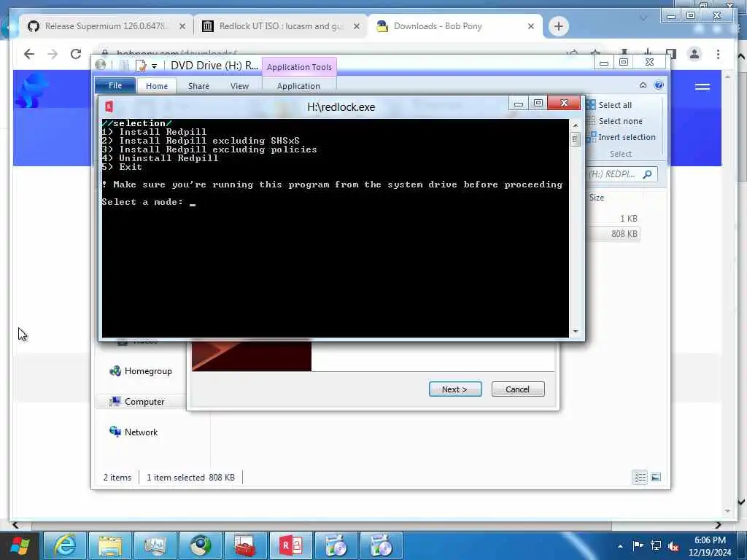Select the Home ribbon tab
Image resolution: width=747 pixels, height=560 pixels.
click(157, 86)
